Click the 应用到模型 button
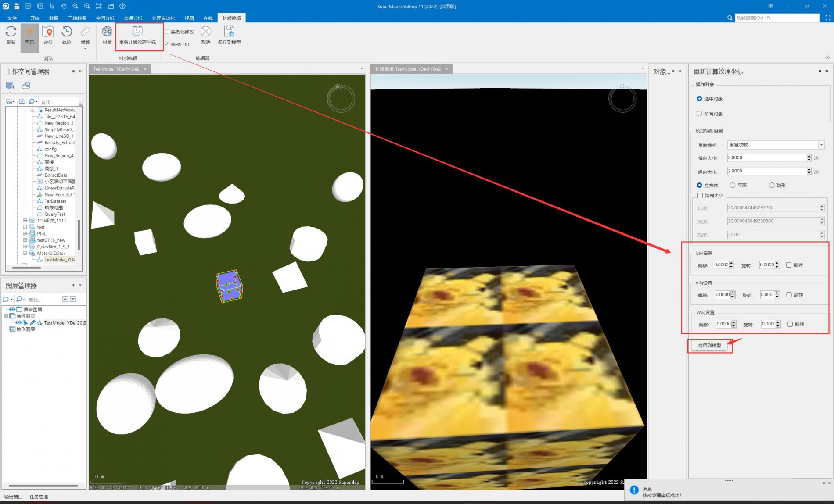The height and width of the screenshot is (504, 834). 709,346
